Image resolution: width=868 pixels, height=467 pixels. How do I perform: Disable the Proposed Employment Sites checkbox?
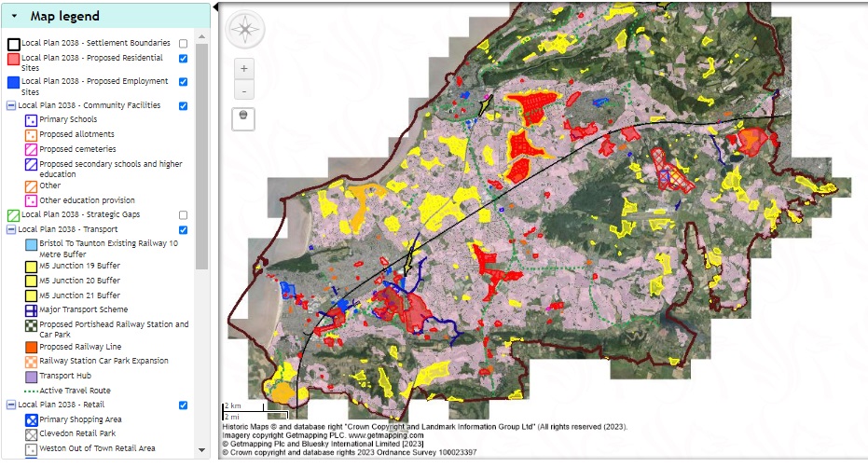tap(183, 82)
